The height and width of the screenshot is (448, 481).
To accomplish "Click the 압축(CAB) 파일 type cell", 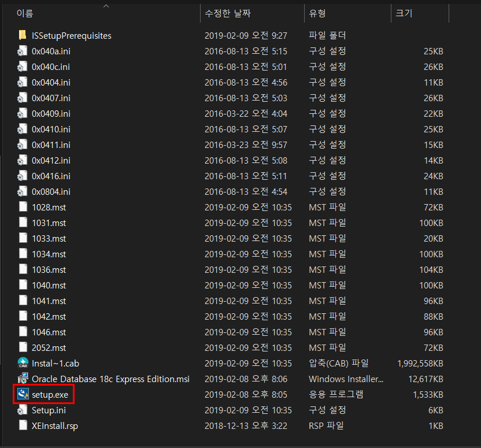I will (x=339, y=363).
